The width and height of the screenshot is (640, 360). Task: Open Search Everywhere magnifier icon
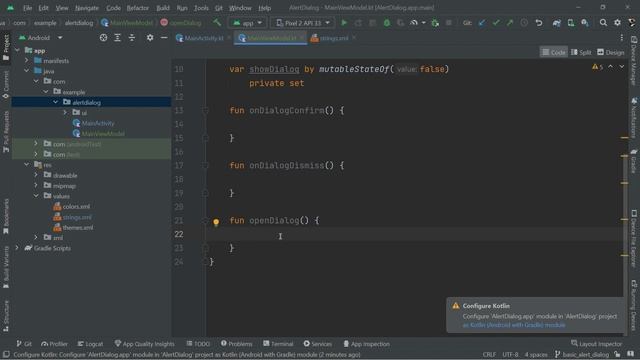coord(603,23)
